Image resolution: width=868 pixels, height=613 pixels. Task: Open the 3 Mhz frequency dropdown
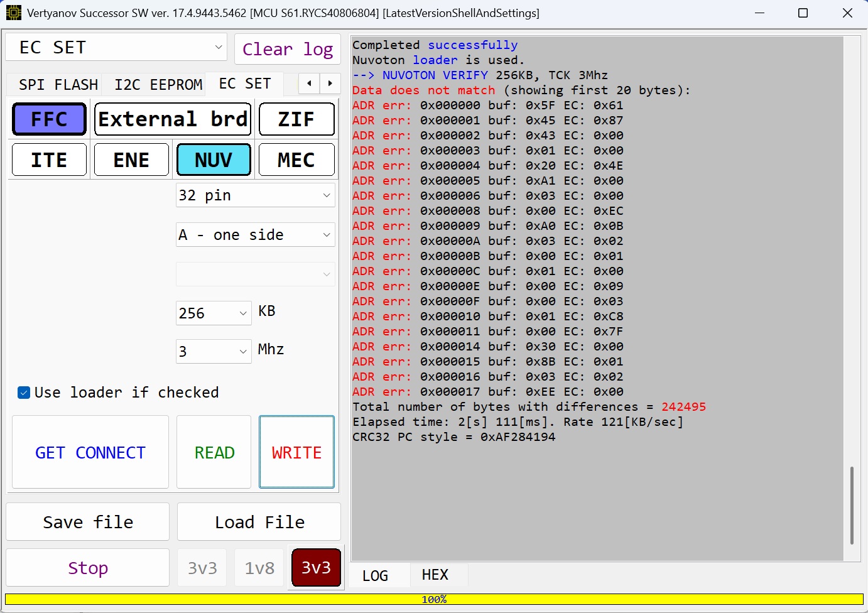tap(214, 351)
